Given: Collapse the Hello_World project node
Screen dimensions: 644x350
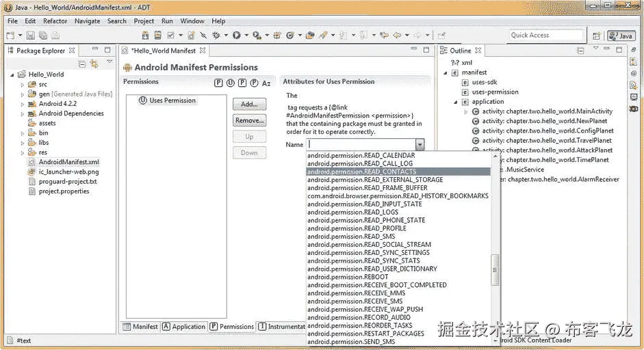Looking at the screenshot, I should click(x=12, y=75).
